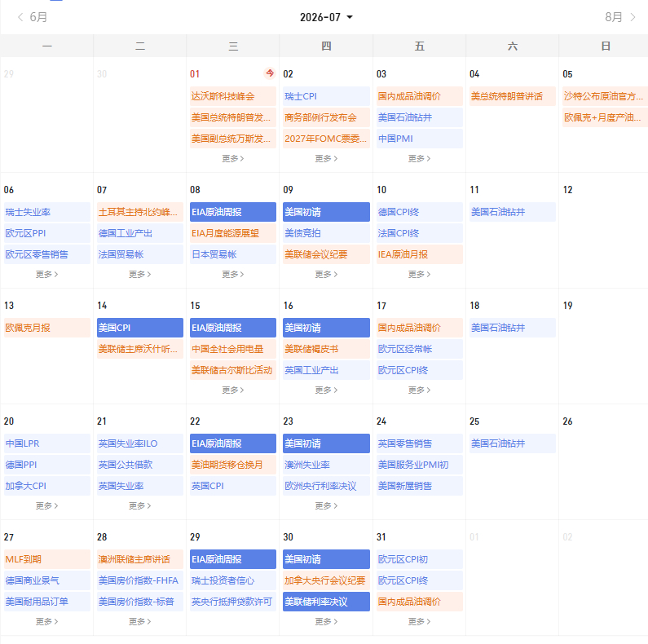648x644 pixels.
Task: Open IEA原油月报 event
Action: click(420, 254)
